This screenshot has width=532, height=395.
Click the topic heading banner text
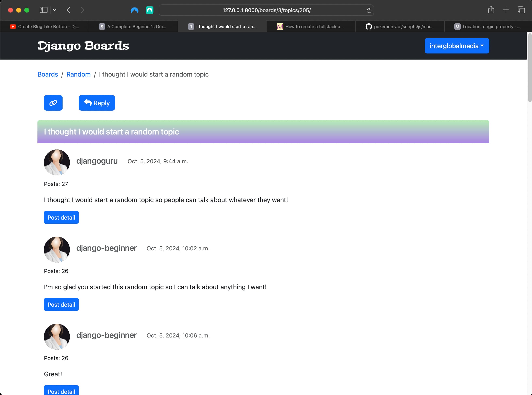pos(111,131)
